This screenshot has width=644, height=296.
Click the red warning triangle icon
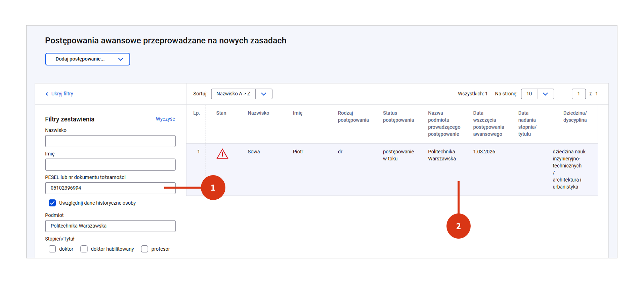pyautogui.click(x=222, y=154)
